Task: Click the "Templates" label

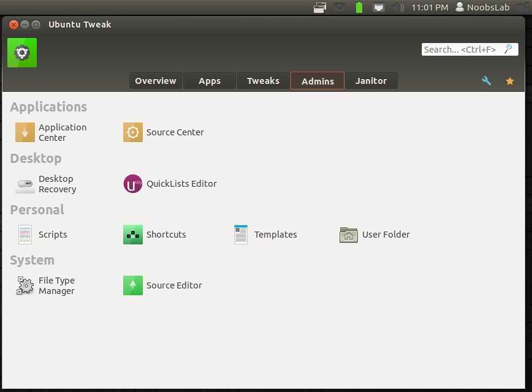Action: [276, 235]
